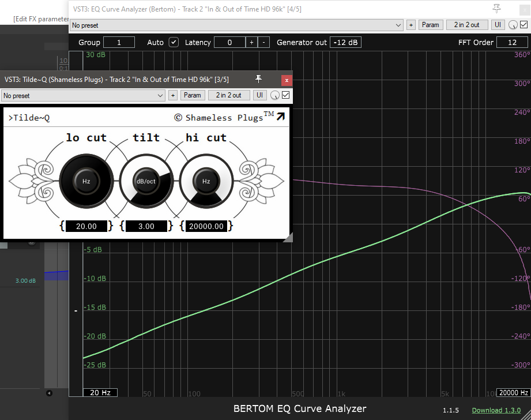Toggle the Auto latency checkbox

pos(174,42)
